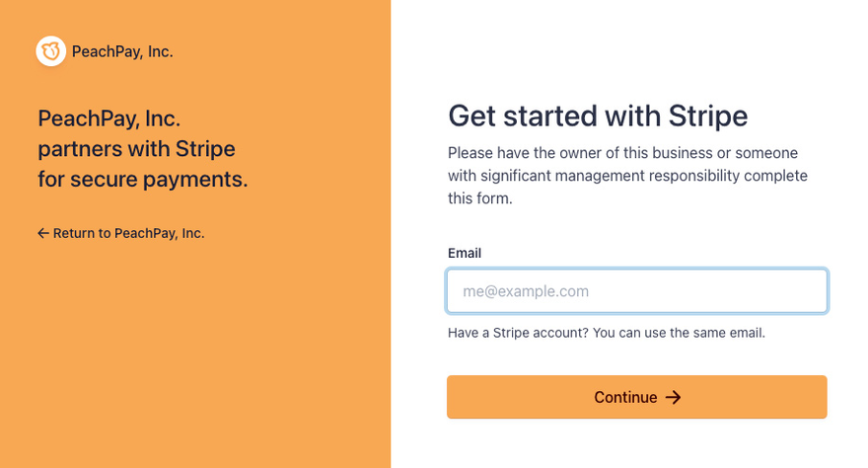Focus the Email input field
This screenshot has height=468, width=868.
pyautogui.click(x=636, y=291)
